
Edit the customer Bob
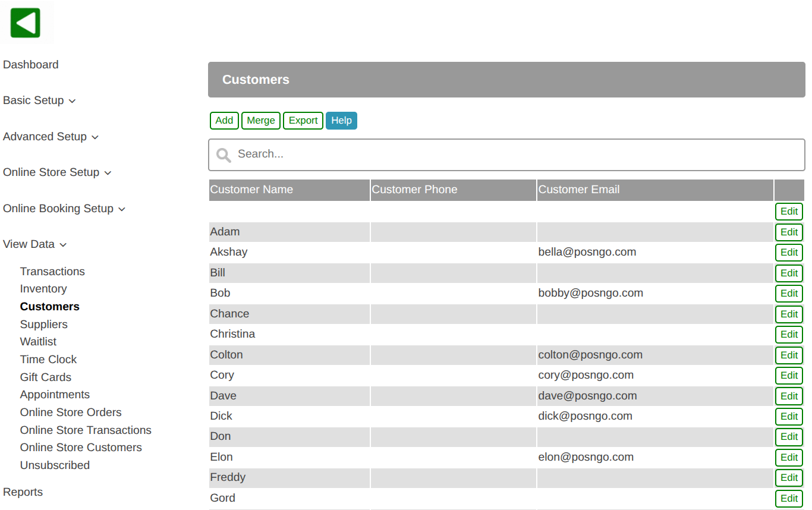pyautogui.click(x=789, y=294)
